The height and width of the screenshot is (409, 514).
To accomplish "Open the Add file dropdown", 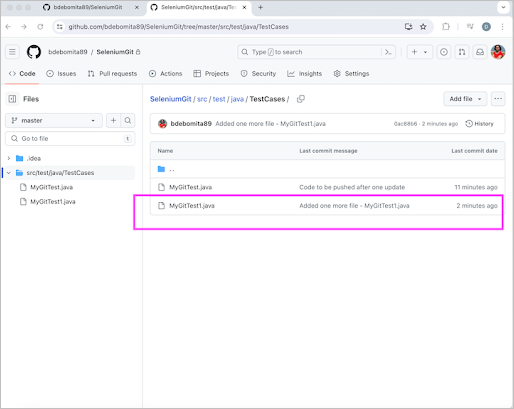I will (x=465, y=99).
